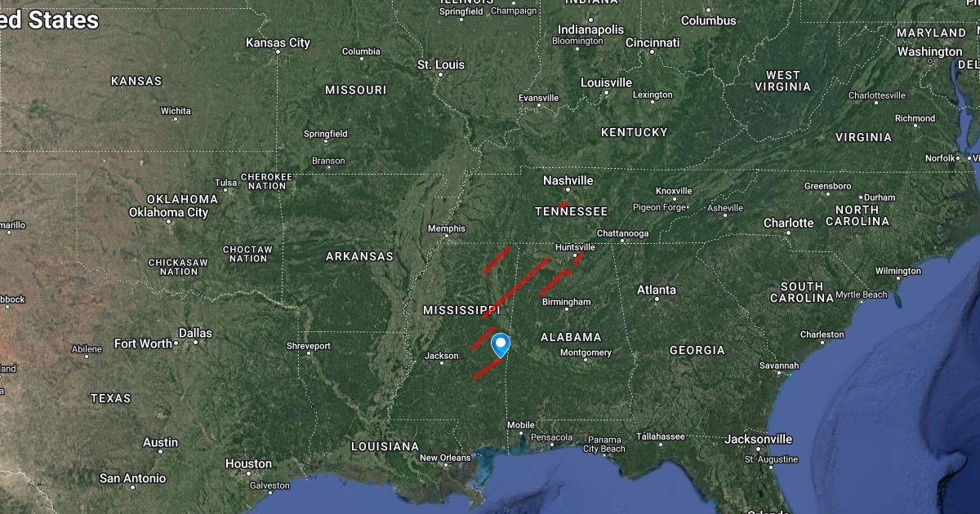
Task: Click the Dallas city label
Action: click(195, 333)
